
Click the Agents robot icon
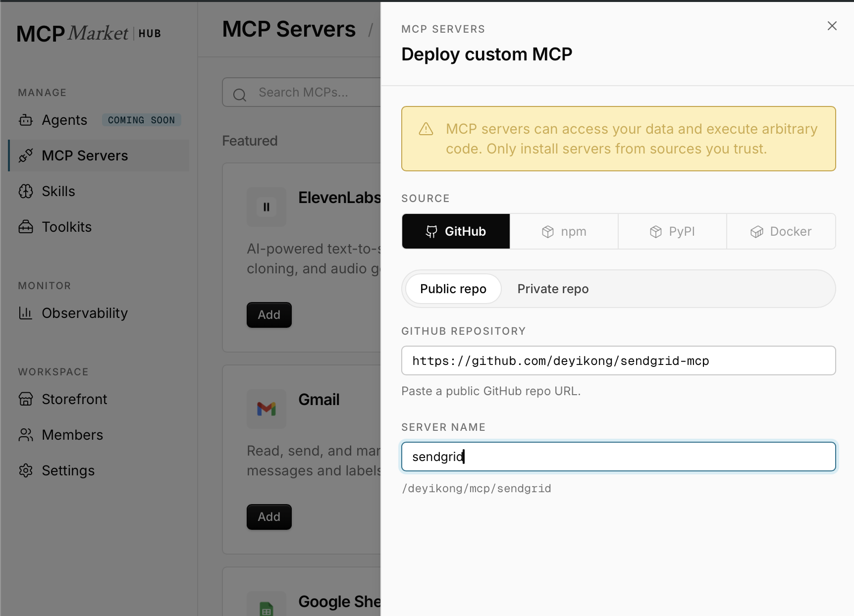click(x=26, y=120)
